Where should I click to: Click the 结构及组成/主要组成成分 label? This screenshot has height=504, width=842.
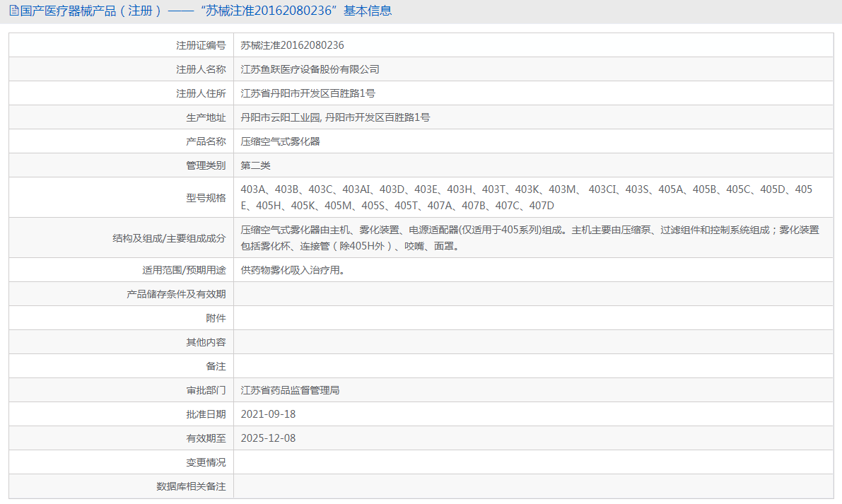[x=169, y=238]
